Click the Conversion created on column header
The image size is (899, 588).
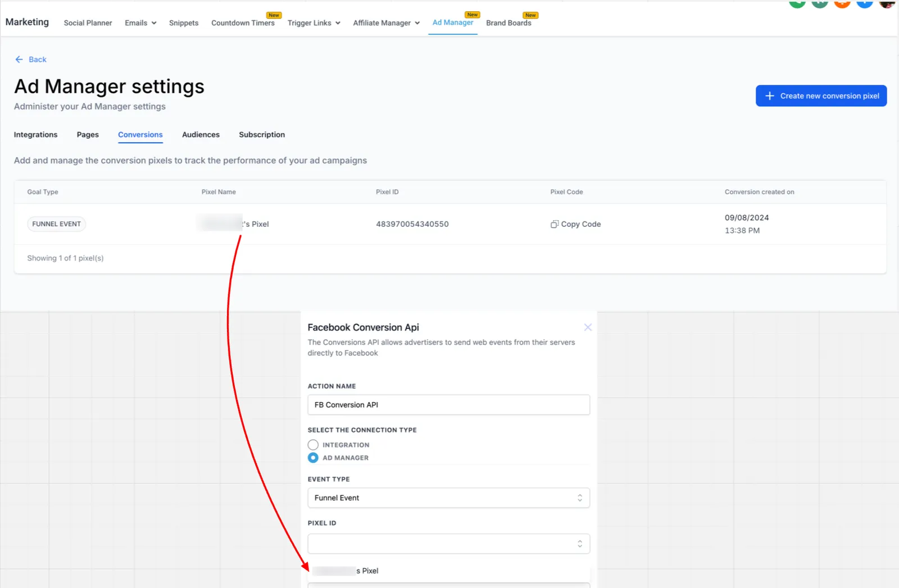pos(759,192)
